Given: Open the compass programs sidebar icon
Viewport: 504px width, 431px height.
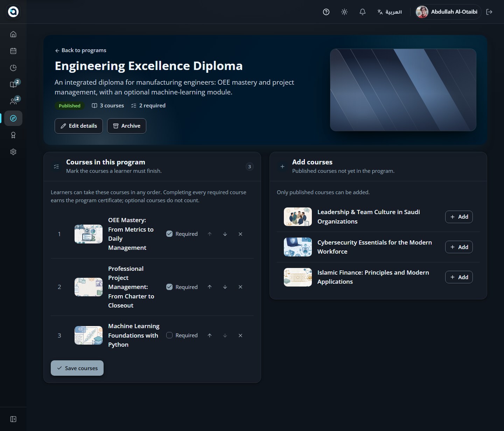Looking at the screenshot, I should click(13, 118).
